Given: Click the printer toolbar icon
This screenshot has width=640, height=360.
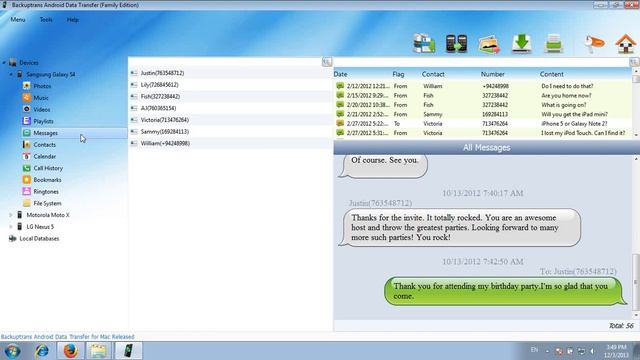Looking at the screenshot, I should click(554, 44).
